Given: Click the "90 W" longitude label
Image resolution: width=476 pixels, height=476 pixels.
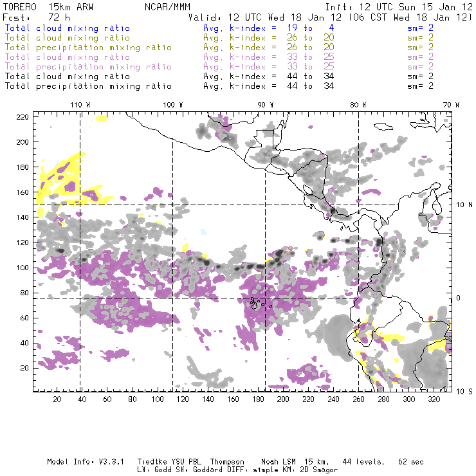Looking at the screenshot, I should pyautogui.click(x=266, y=105).
